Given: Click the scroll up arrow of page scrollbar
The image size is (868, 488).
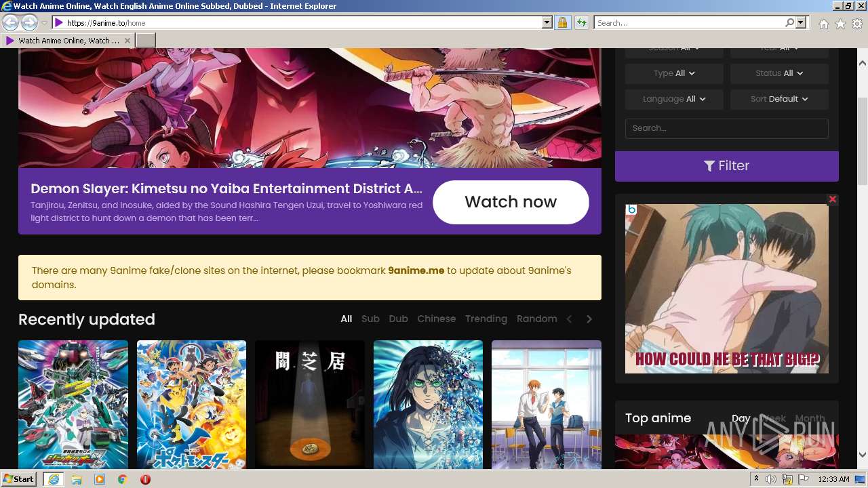Looking at the screenshot, I should [x=862, y=62].
